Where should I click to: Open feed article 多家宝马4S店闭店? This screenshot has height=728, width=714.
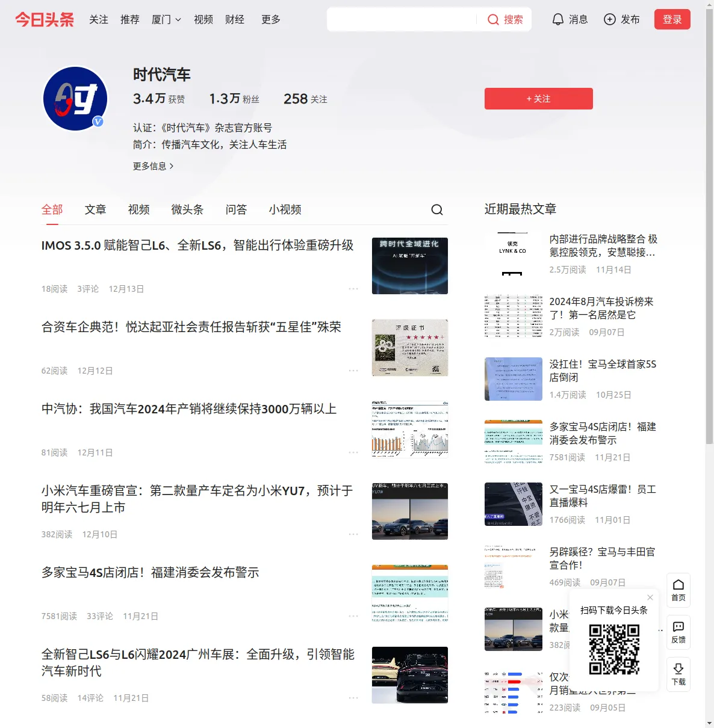151,573
